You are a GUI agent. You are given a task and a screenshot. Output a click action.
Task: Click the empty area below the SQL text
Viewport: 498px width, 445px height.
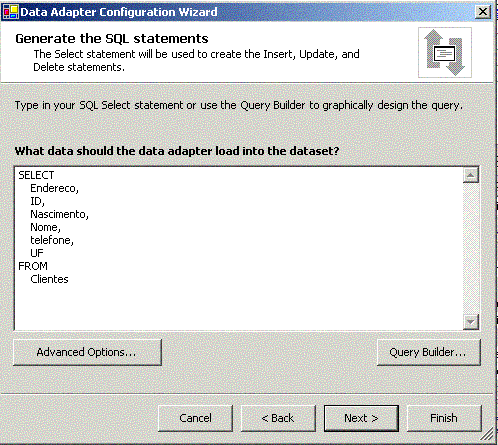(238, 307)
